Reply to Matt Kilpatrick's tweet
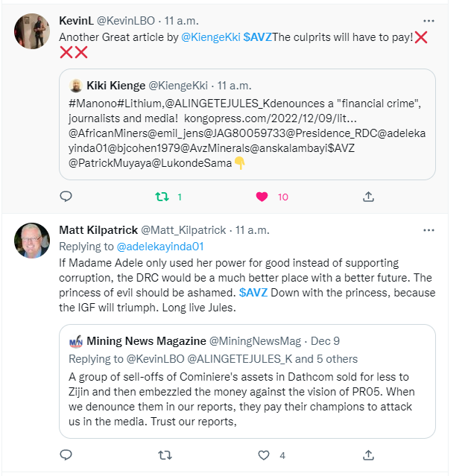The image size is (468, 476). tap(66, 455)
